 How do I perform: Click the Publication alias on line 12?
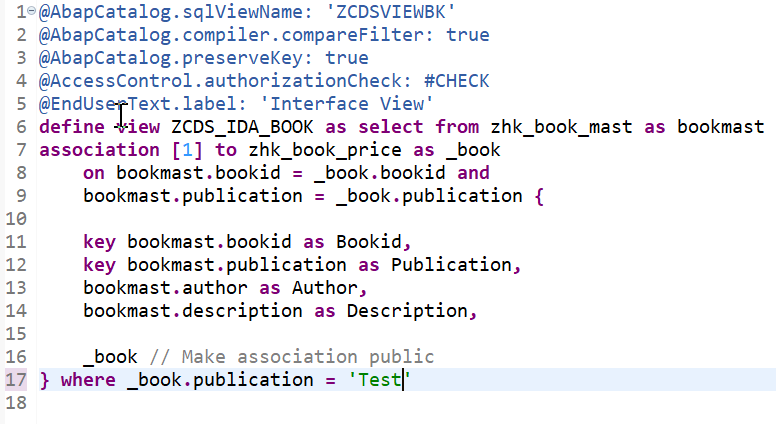(x=451, y=265)
